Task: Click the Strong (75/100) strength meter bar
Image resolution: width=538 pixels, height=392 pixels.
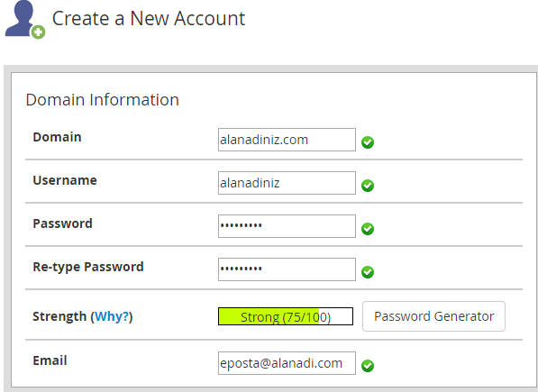Action: point(286,316)
